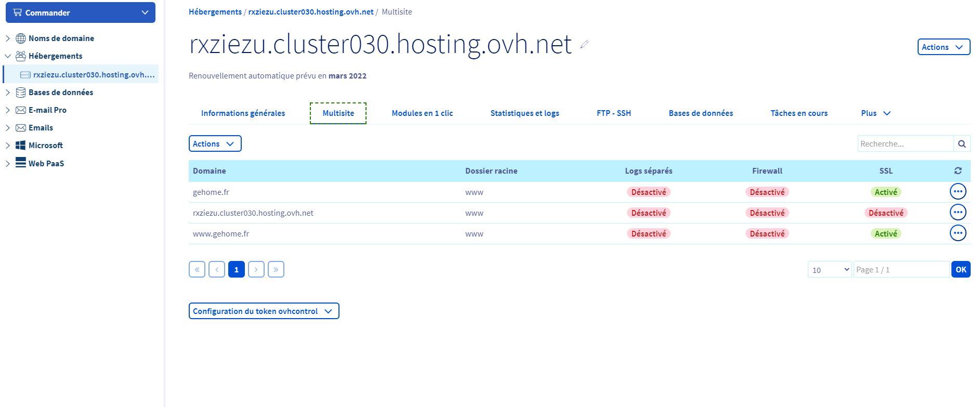Open the items-per-page dropdown showing 10
Screen dimensions: 980x407
tap(829, 269)
